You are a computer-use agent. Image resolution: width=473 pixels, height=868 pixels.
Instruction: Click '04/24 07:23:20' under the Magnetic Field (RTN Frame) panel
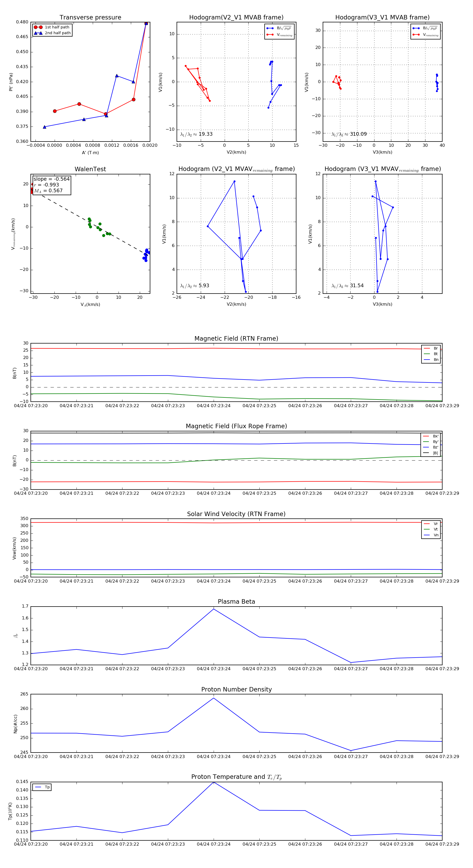[31, 406]
